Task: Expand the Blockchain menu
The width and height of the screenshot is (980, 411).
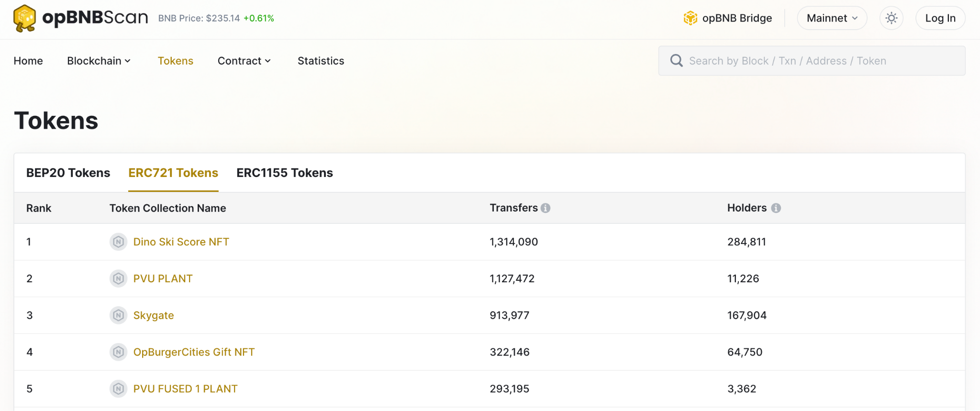Action: tap(99, 61)
